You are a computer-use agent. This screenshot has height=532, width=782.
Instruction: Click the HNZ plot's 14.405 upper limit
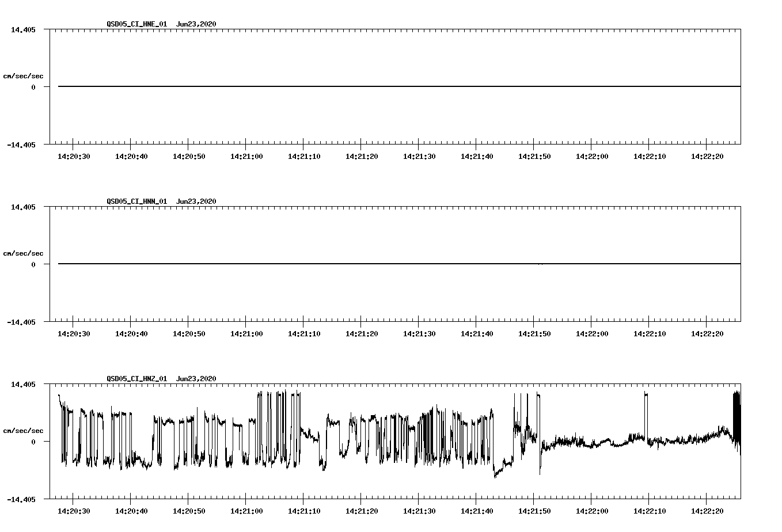coord(23,385)
